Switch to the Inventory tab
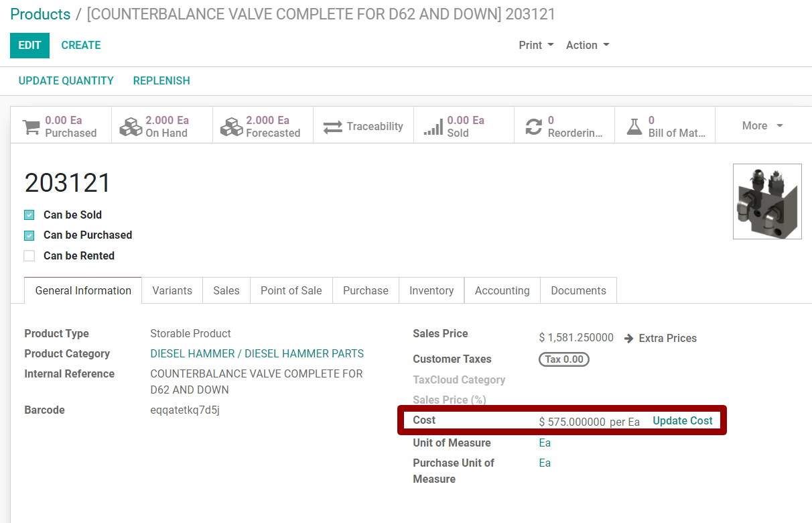 coord(431,290)
